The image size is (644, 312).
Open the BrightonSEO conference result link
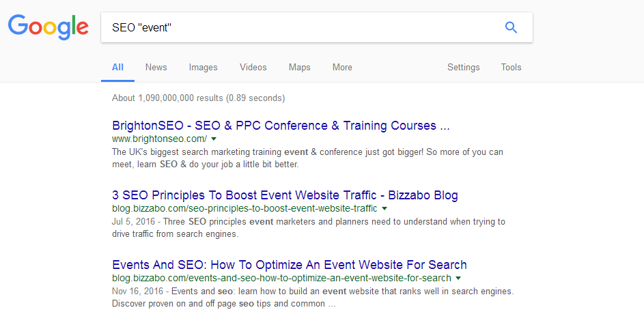(x=281, y=125)
